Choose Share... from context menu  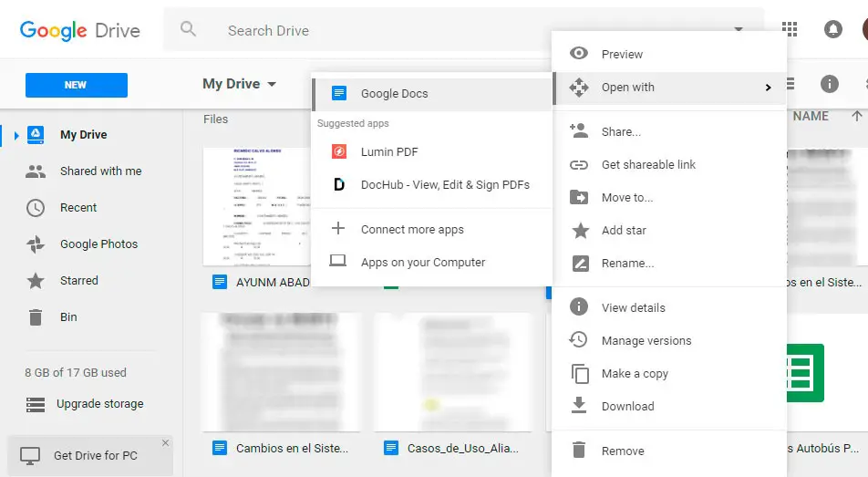[668, 132]
